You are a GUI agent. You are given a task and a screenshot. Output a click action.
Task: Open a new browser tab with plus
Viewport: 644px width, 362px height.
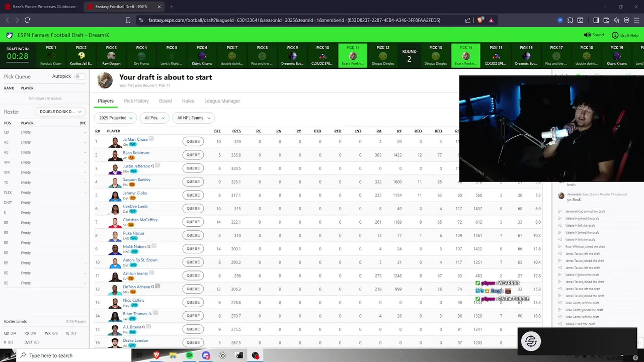pos(172,7)
